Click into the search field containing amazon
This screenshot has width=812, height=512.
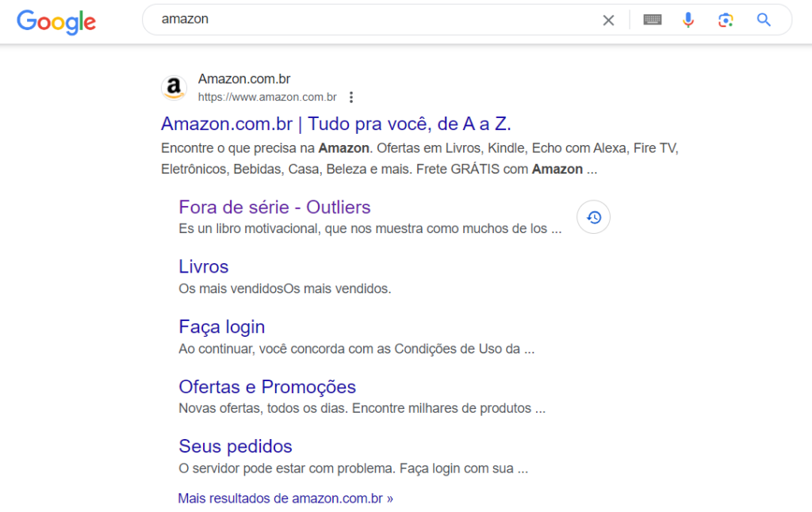click(373, 20)
